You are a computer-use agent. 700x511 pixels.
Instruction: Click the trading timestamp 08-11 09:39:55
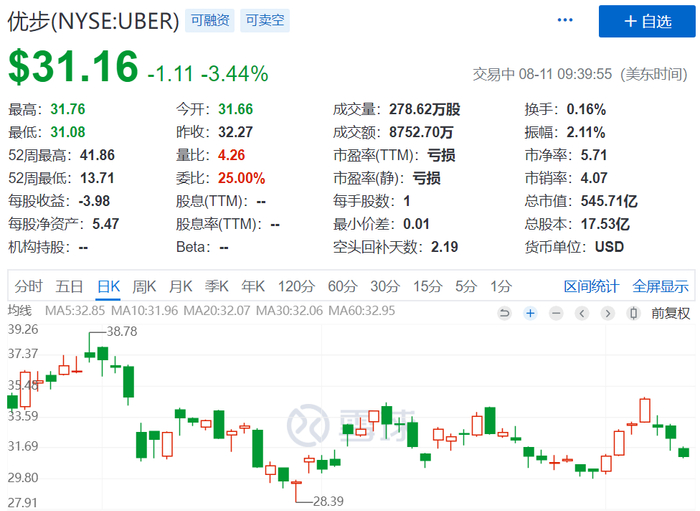click(x=565, y=74)
